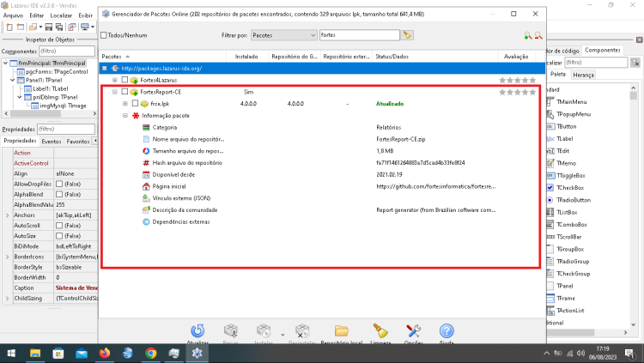Click the Limpeza broom icon
The height and width of the screenshot is (363, 644).
380,330
